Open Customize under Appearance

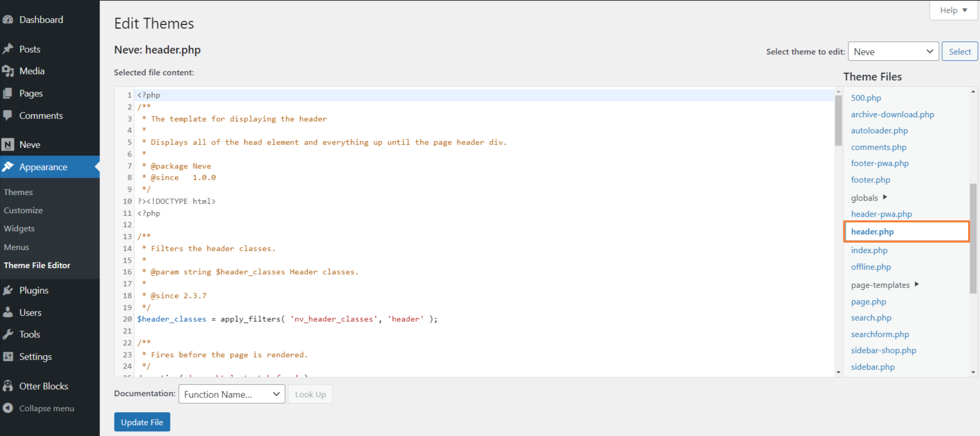click(23, 210)
